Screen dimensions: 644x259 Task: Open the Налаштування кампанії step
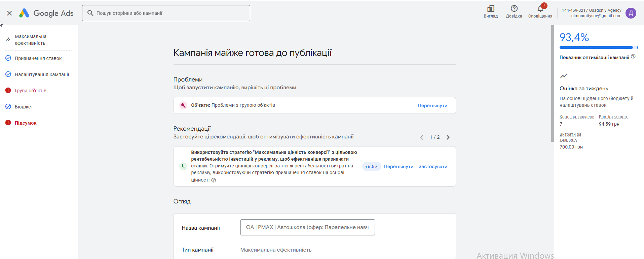(x=42, y=74)
